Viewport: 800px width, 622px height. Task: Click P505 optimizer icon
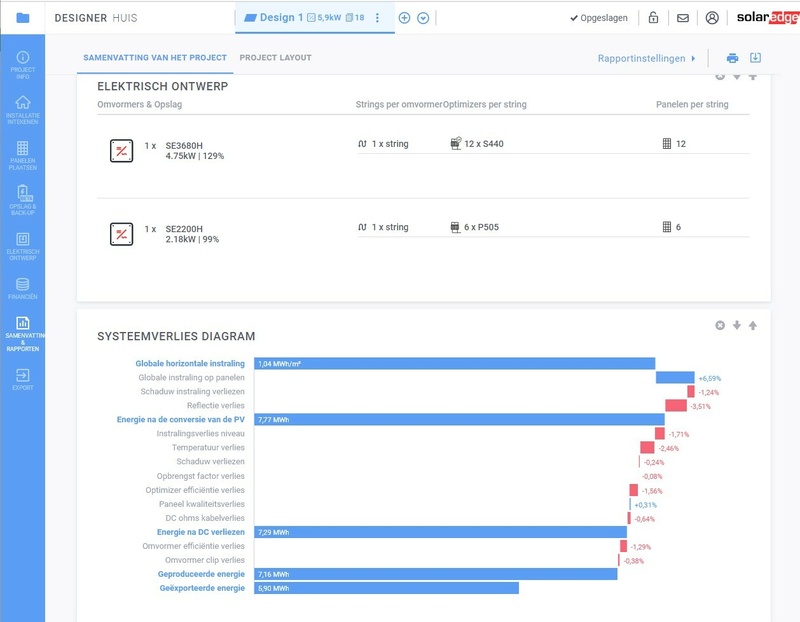point(455,227)
